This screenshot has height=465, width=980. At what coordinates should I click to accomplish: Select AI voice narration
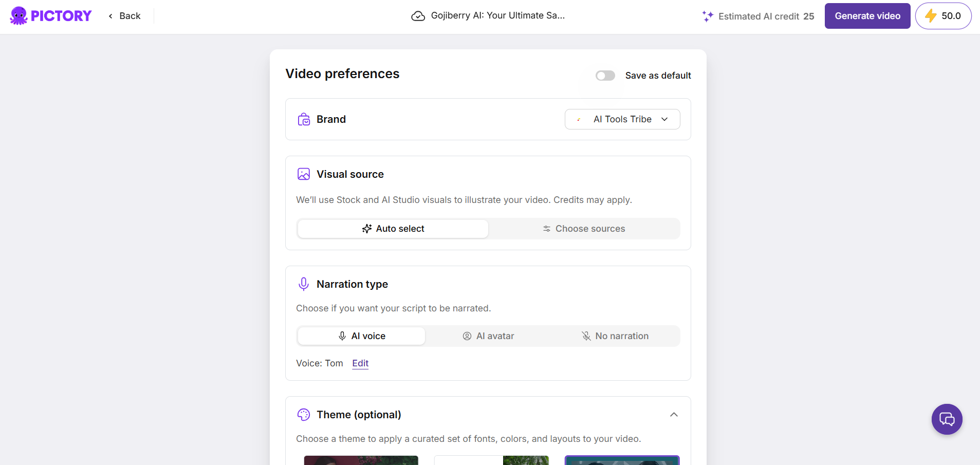point(362,336)
